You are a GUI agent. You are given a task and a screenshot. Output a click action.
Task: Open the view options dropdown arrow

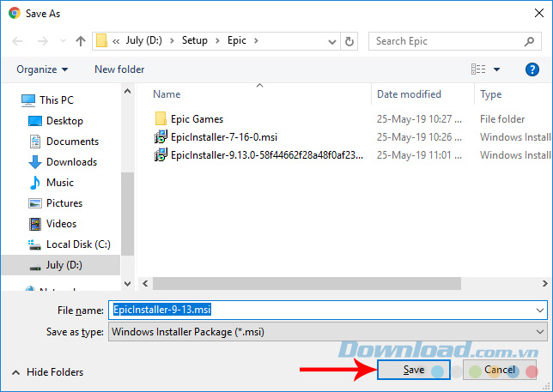(x=496, y=69)
